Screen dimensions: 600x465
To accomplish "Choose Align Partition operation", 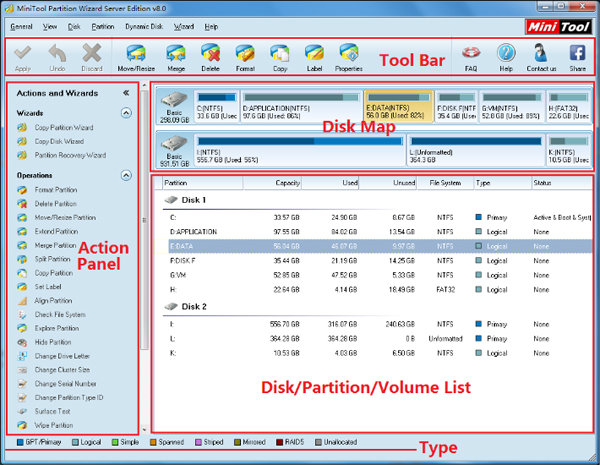I will tap(53, 300).
